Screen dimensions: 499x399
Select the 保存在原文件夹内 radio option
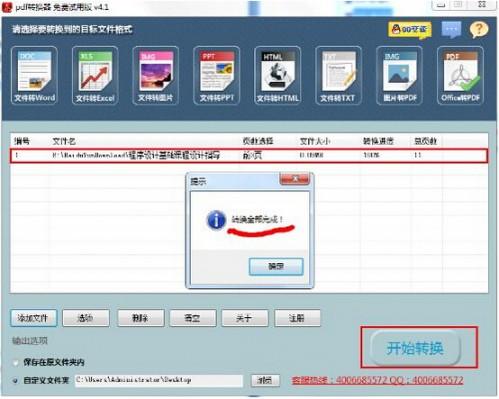[x=15, y=362]
